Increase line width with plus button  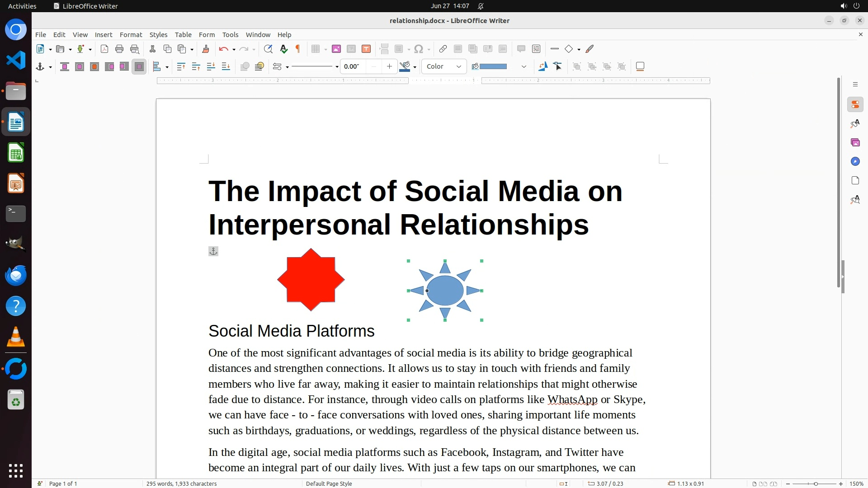click(389, 66)
